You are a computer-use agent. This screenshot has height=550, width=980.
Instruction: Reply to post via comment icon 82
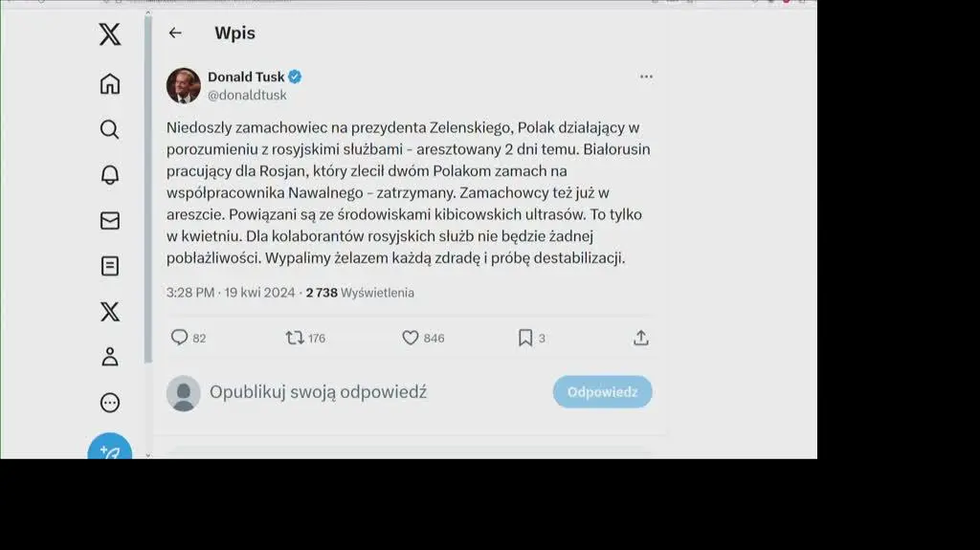179,338
